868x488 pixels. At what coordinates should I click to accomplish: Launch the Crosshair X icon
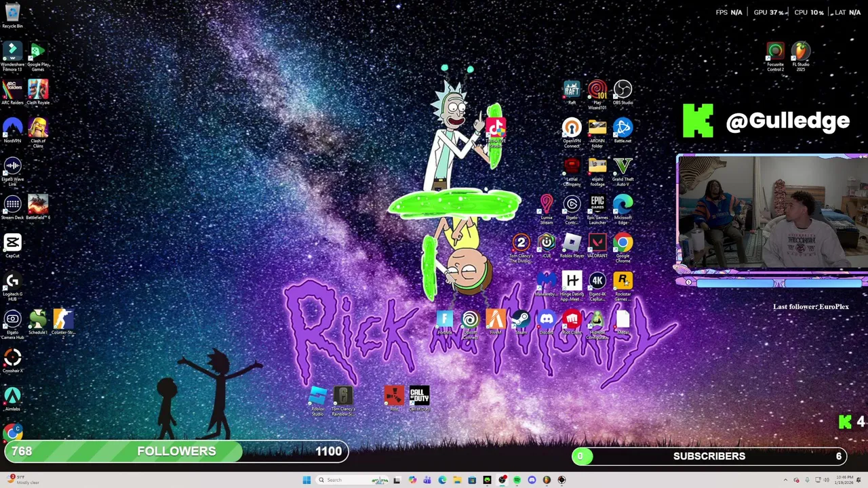(x=12, y=361)
